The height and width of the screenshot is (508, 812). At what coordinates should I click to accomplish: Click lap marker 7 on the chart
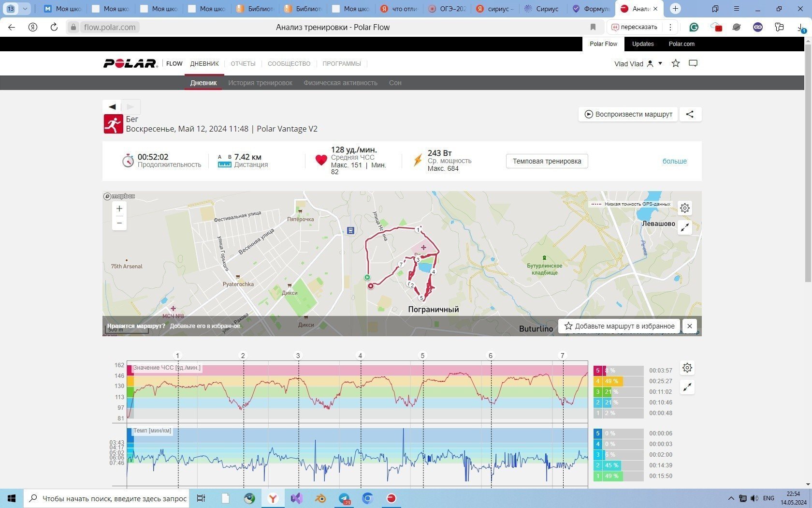562,356
